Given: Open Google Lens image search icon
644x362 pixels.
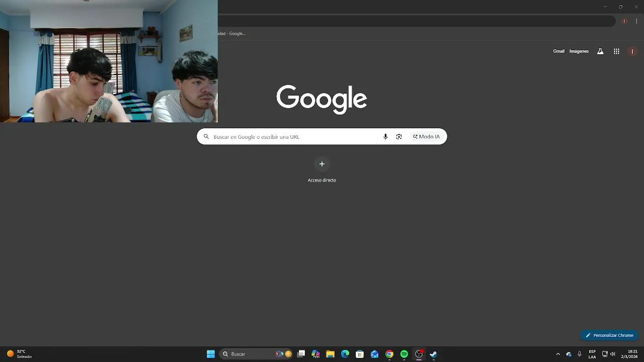Looking at the screenshot, I should [x=399, y=137].
